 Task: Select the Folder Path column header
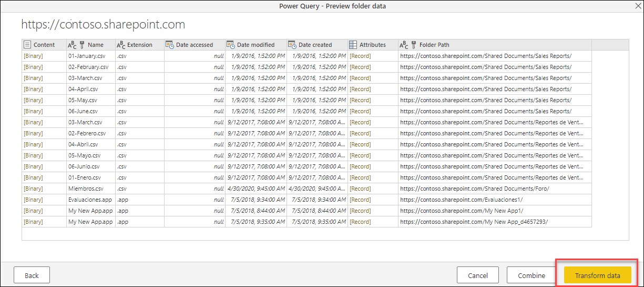tap(494, 45)
